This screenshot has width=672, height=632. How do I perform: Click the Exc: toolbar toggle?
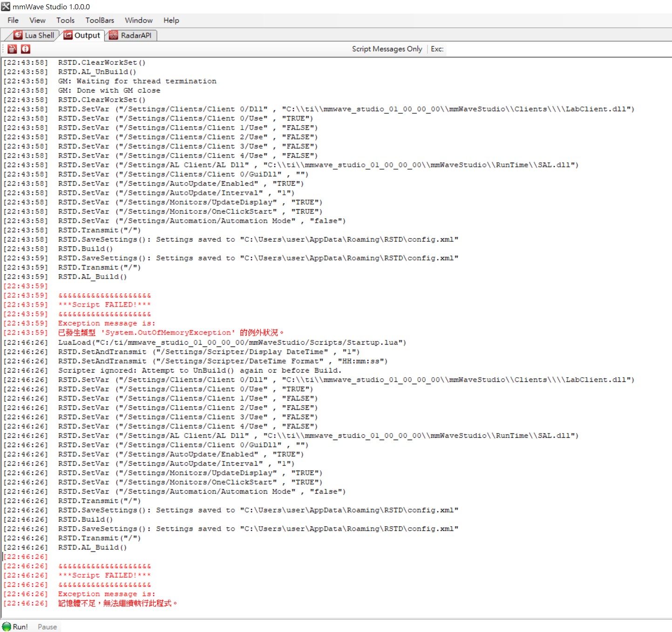click(437, 49)
